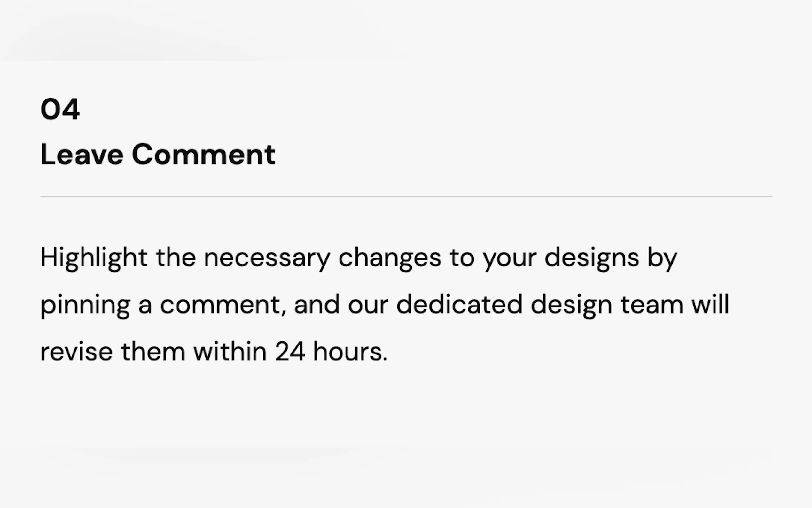This screenshot has height=508, width=812.
Task: Click the word within on the last line
Action: tap(230, 352)
